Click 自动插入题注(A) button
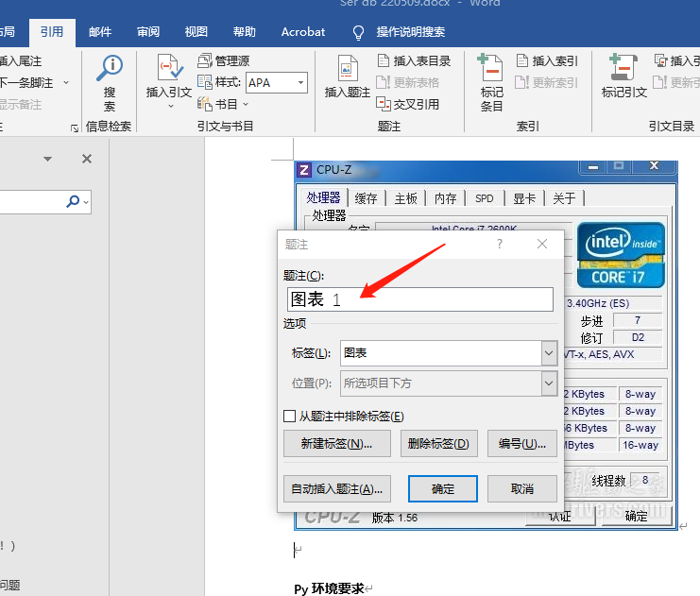 tap(337, 489)
